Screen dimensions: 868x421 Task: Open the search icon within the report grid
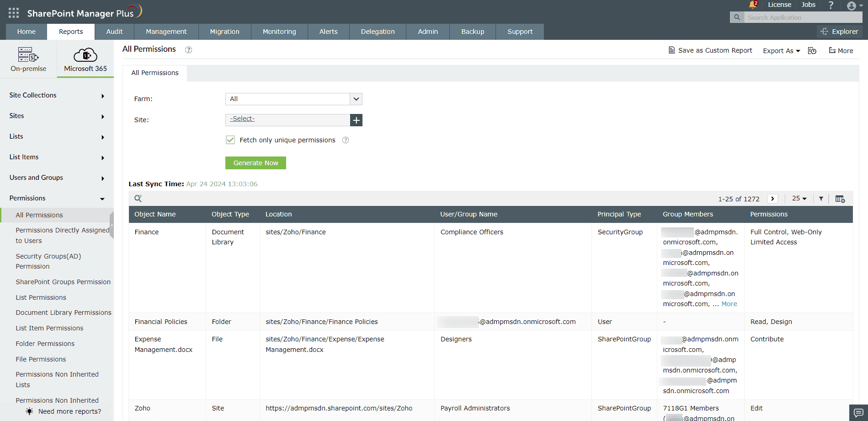[138, 198]
